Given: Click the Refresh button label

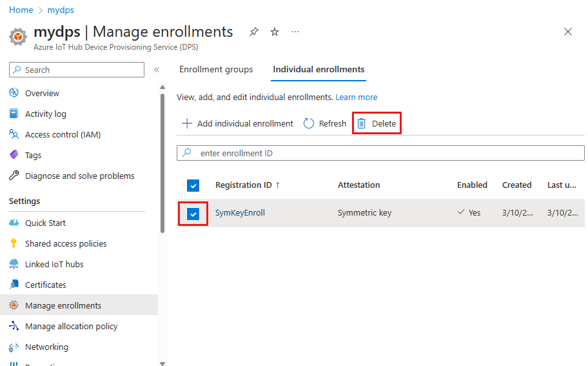Looking at the screenshot, I should tap(332, 123).
